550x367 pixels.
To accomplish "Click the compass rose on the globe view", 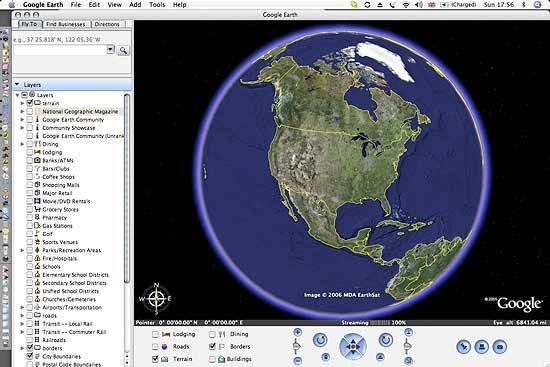I will point(156,298).
